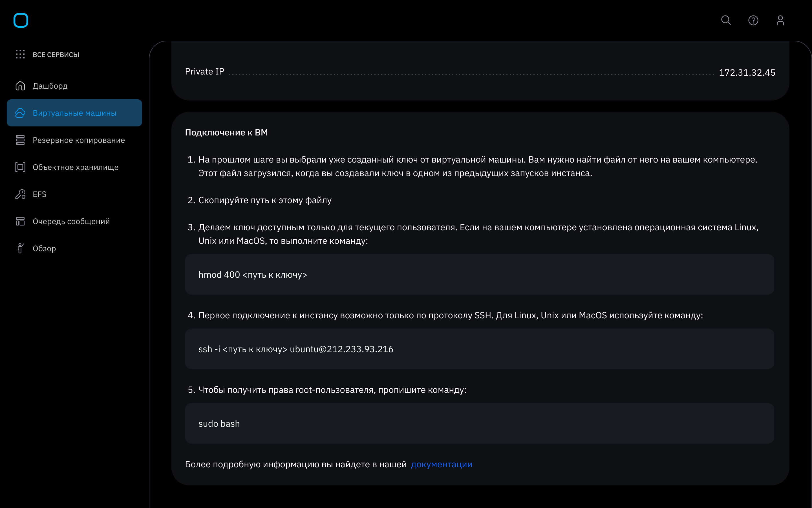Click the stack icon for Резервное копирование
This screenshot has width=812, height=508.
pos(20,140)
